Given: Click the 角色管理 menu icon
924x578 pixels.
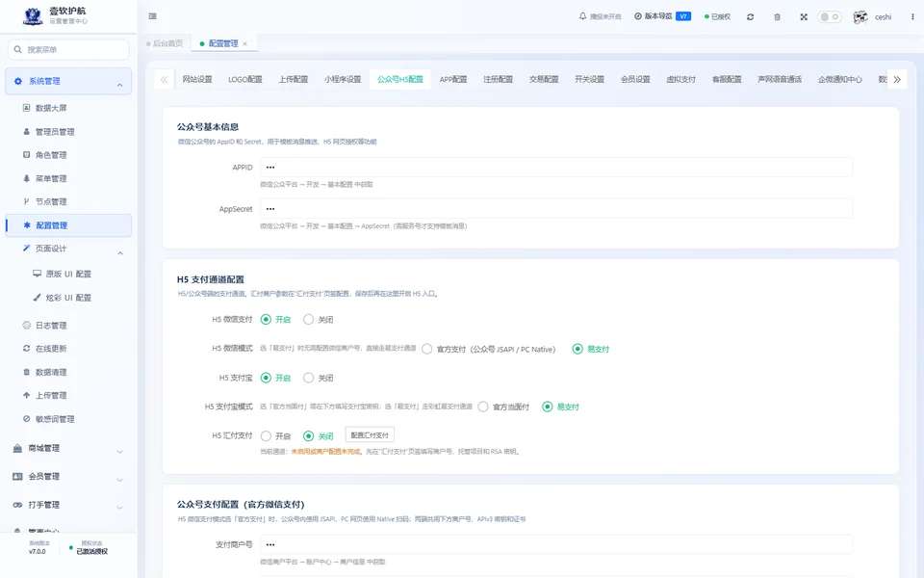Looking at the screenshot, I should 26,154.
